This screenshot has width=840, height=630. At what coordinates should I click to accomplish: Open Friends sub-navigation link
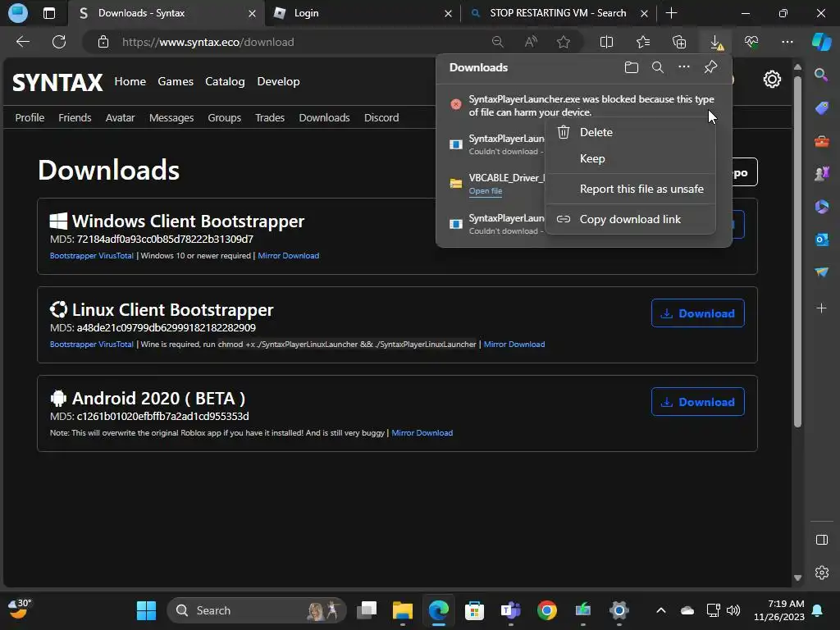point(75,118)
